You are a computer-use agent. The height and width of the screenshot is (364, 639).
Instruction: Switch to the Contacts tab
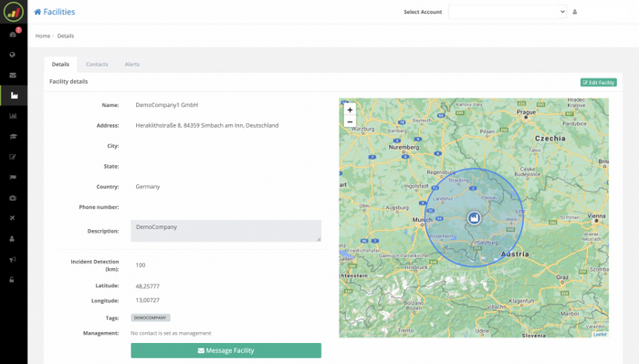97,65
